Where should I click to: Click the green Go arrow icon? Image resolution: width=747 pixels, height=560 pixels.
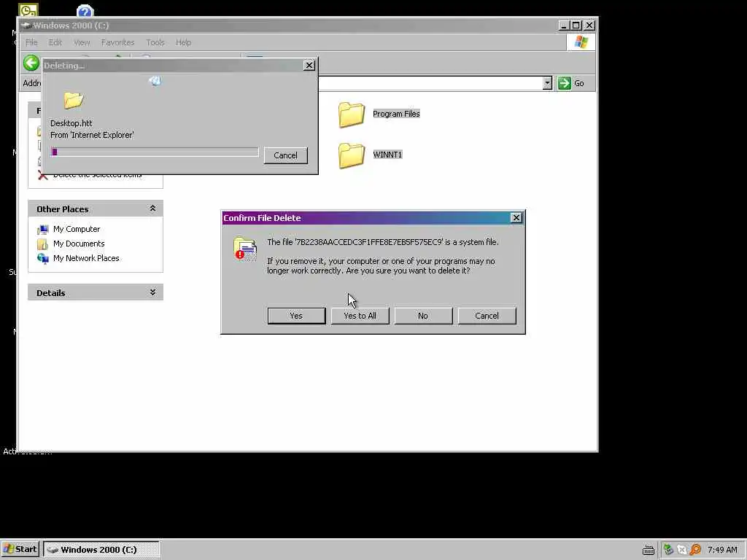[565, 83]
